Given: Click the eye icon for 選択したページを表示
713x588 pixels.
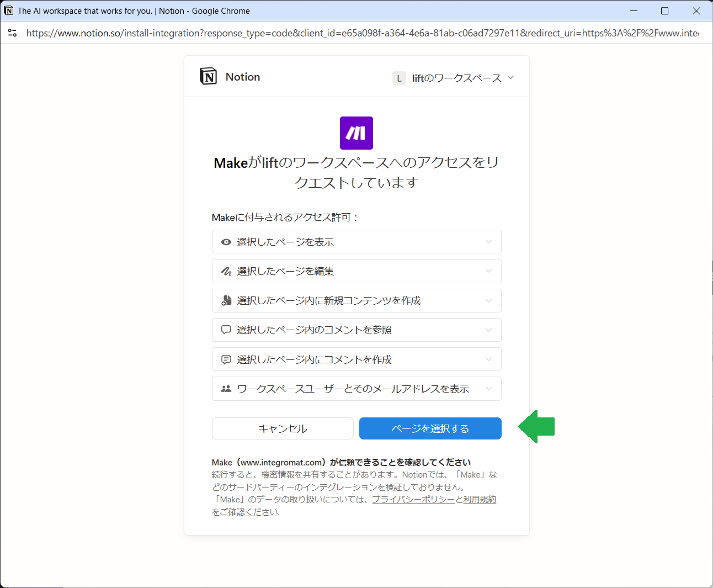Looking at the screenshot, I should tap(226, 242).
